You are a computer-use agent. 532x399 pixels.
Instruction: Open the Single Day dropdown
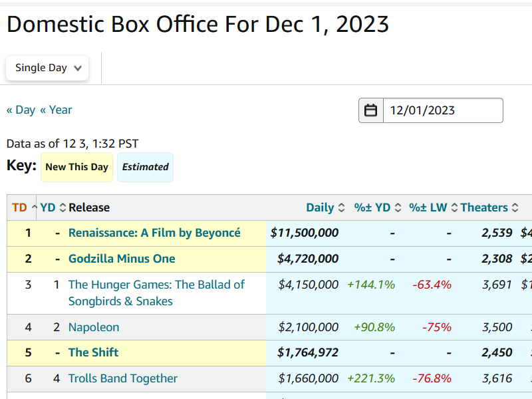point(47,68)
